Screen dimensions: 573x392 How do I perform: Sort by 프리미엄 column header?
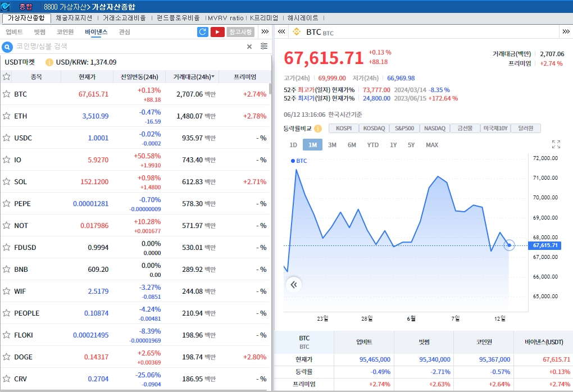click(x=245, y=77)
